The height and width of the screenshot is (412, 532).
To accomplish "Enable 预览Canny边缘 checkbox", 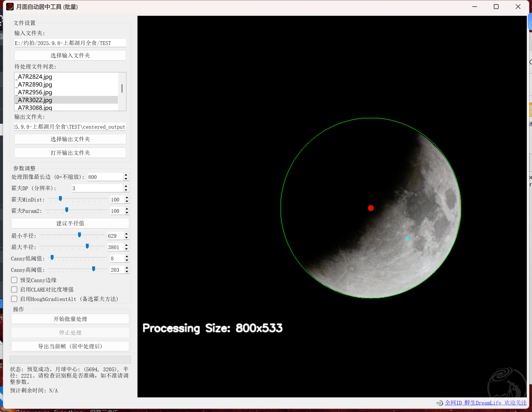I will coord(14,280).
